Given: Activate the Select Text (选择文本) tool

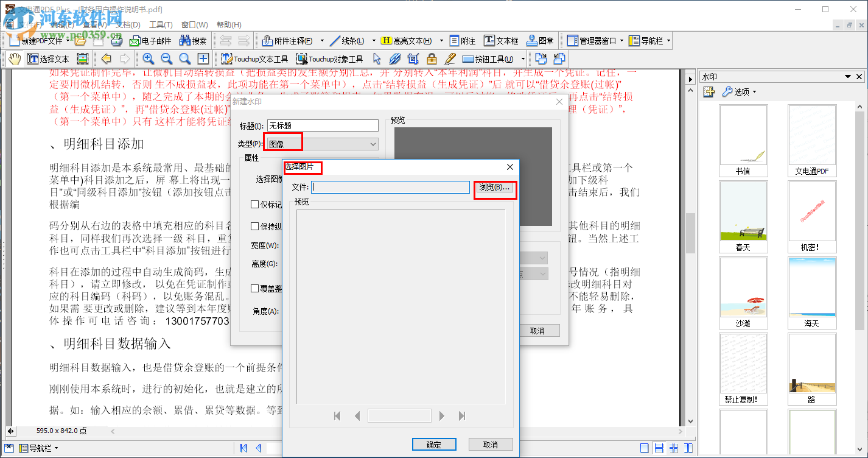Looking at the screenshot, I should point(49,59).
